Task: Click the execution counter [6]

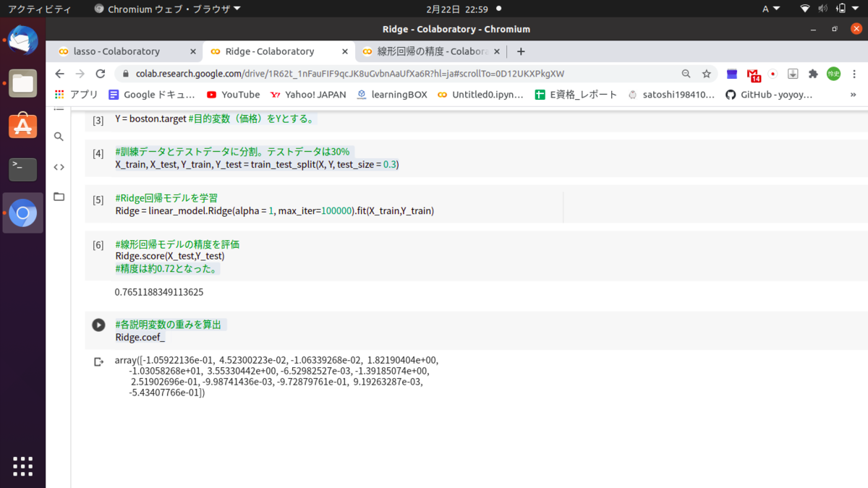Action: click(98, 245)
